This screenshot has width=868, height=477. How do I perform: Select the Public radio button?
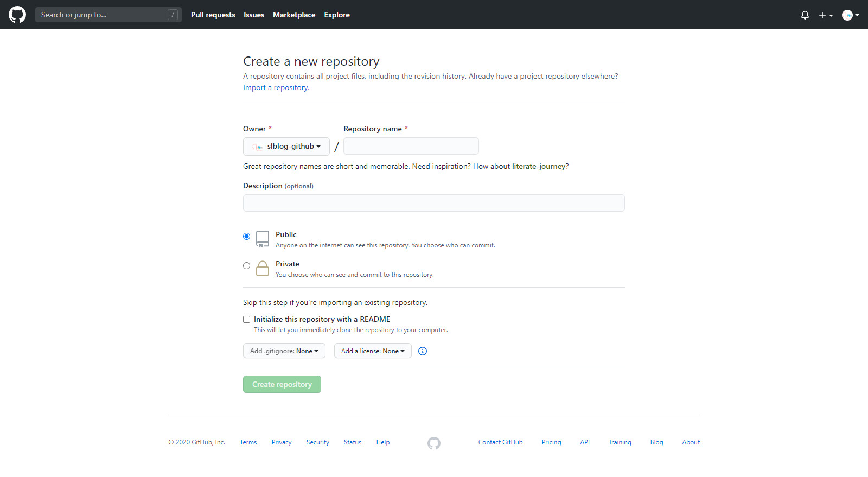[x=247, y=236]
